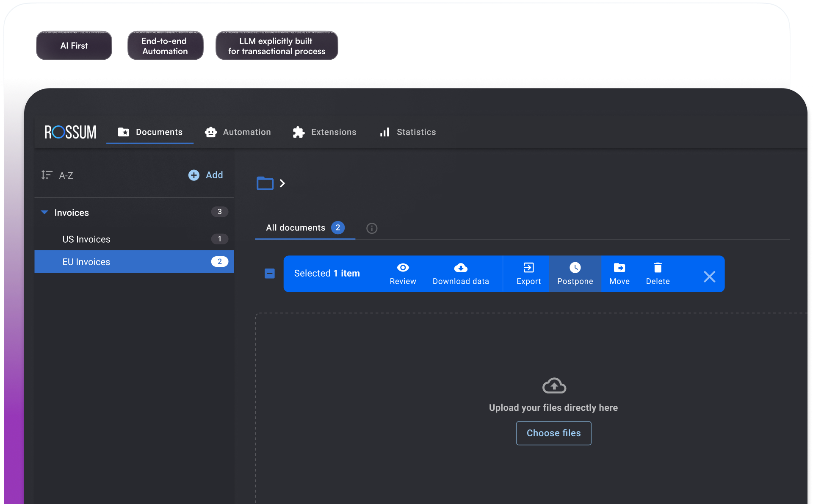Click Add to create a new queue

[x=205, y=175]
